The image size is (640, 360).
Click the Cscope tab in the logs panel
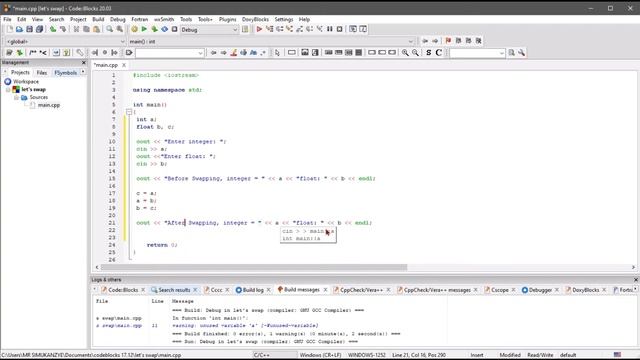click(x=500, y=290)
